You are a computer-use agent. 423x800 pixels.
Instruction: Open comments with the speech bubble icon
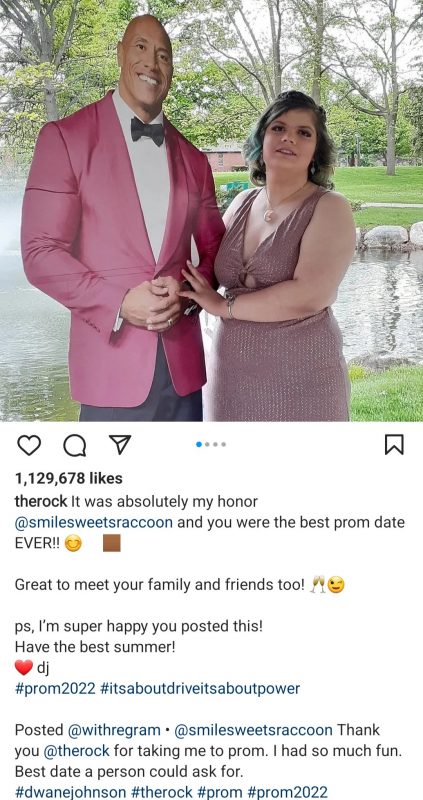coord(74,445)
